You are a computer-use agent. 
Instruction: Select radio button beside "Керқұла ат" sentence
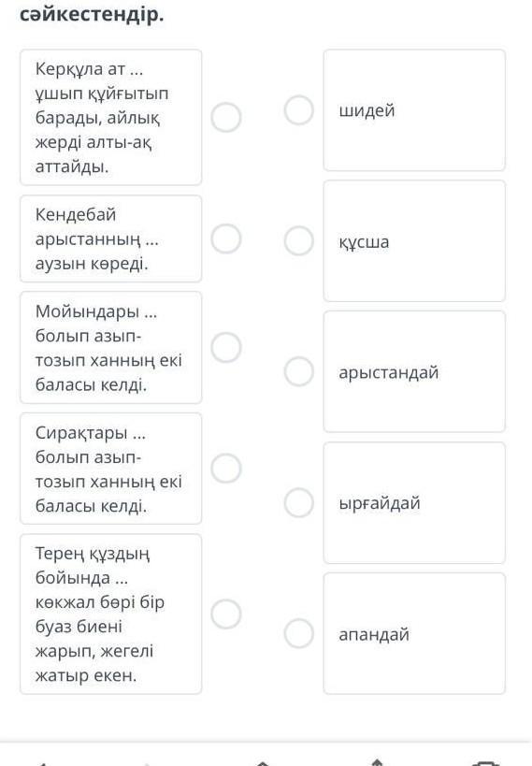[226, 117]
